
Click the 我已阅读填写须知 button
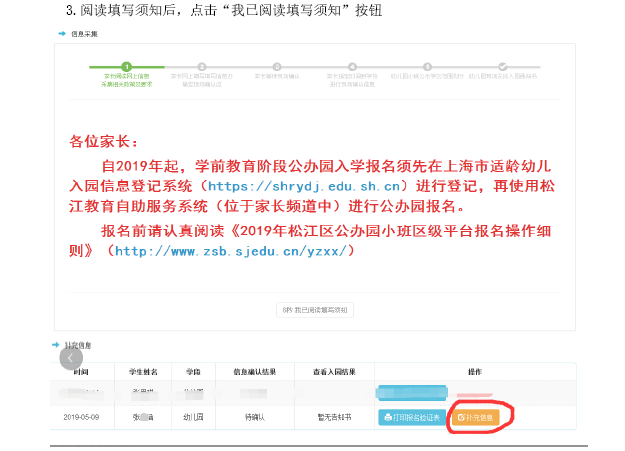pos(314,310)
